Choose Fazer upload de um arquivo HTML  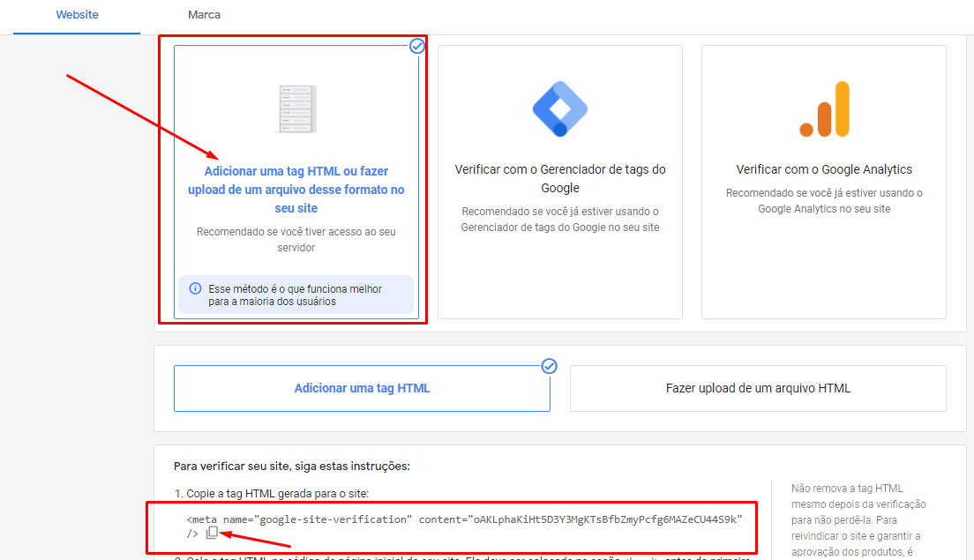coord(758,388)
